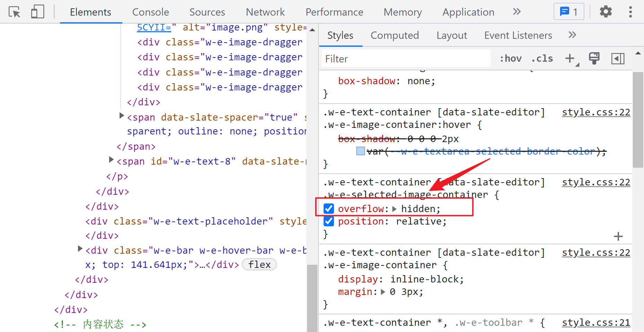Switch to the Console tab
The height and width of the screenshot is (332, 644).
point(150,12)
